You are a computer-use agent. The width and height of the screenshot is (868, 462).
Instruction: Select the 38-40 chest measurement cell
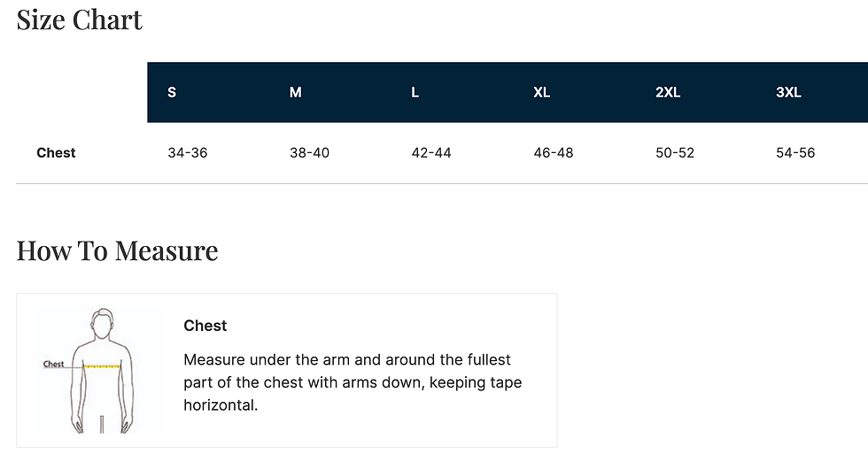pos(309,152)
